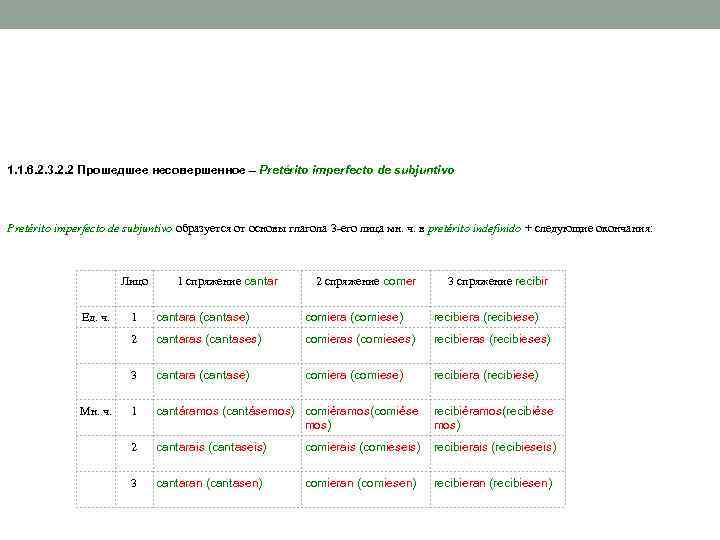Click 'pretérito indefinido' in the paragraph
The width and height of the screenshot is (720, 540).
tap(474, 229)
